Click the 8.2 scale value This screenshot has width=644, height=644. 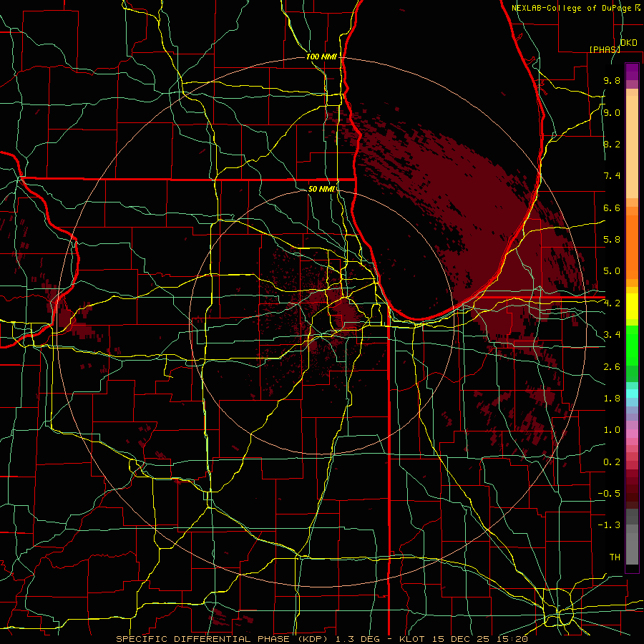tap(612, 144)
